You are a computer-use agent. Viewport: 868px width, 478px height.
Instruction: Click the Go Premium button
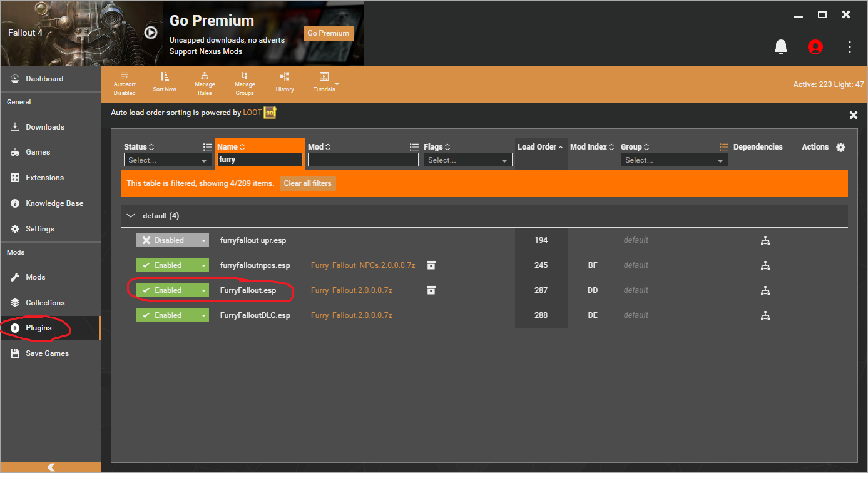329,33
